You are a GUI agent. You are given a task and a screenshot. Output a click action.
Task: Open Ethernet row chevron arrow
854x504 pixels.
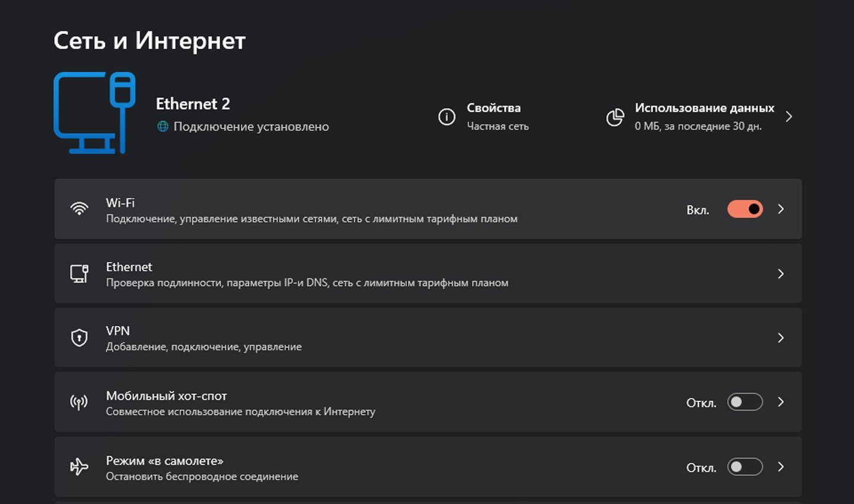click(x=781, y=273)
